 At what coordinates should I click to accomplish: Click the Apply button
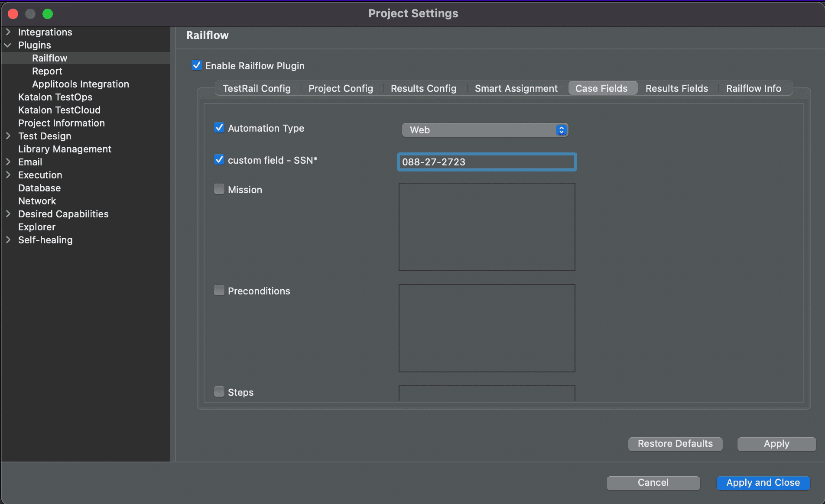click(776, 444)
